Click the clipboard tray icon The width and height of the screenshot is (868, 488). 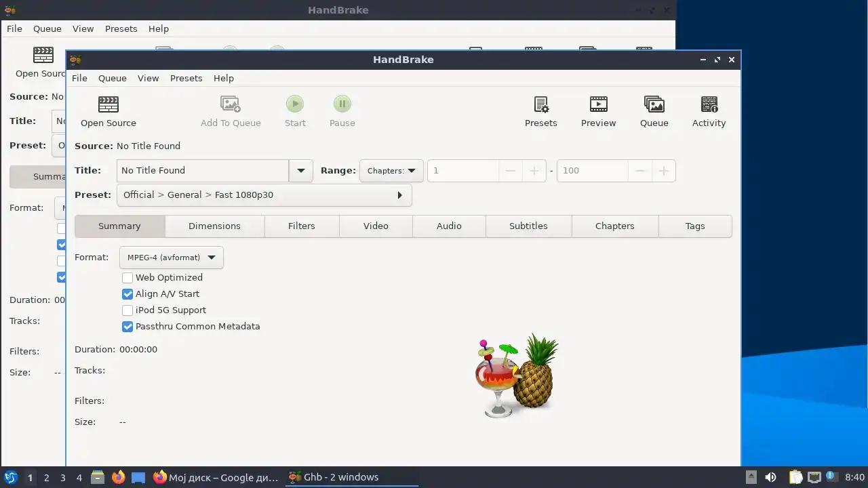(x=795, y=477)
